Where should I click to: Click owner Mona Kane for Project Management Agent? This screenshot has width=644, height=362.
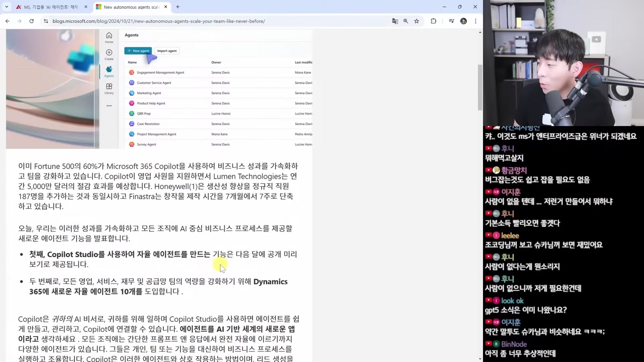click(219, 134)
